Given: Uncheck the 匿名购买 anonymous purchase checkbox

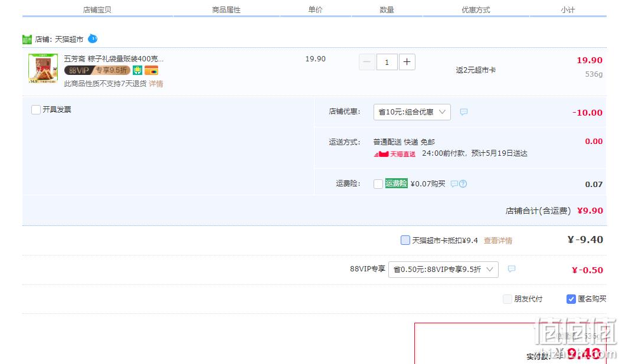Looking at the screenshot, I should tap(571, 299).
